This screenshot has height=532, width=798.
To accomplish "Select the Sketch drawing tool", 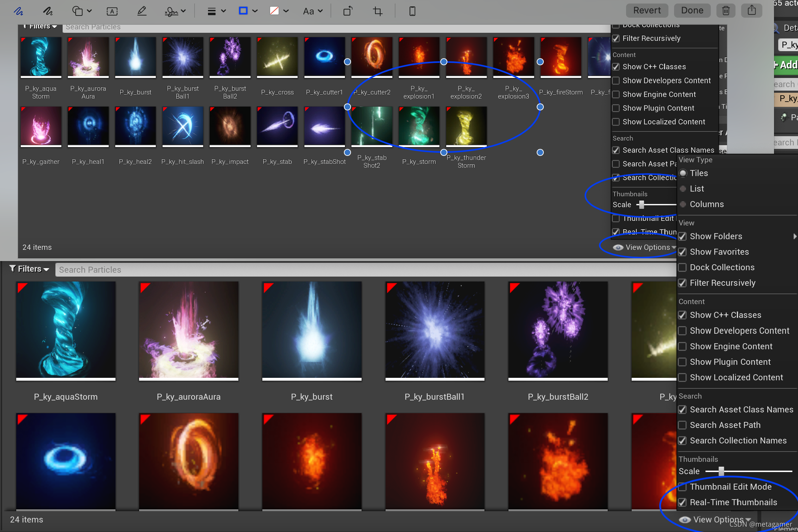I will (18, 11).
